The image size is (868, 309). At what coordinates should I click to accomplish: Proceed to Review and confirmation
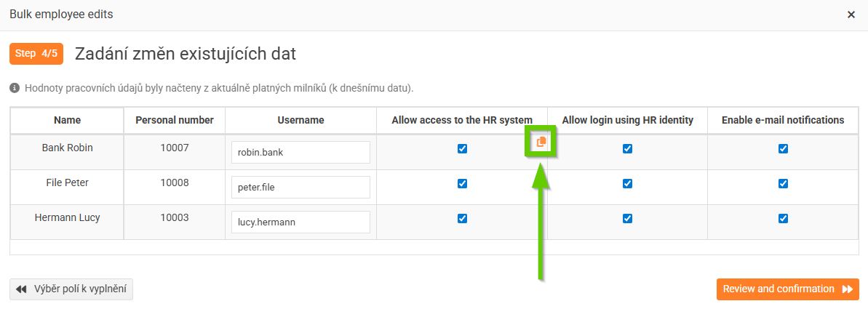787,289
